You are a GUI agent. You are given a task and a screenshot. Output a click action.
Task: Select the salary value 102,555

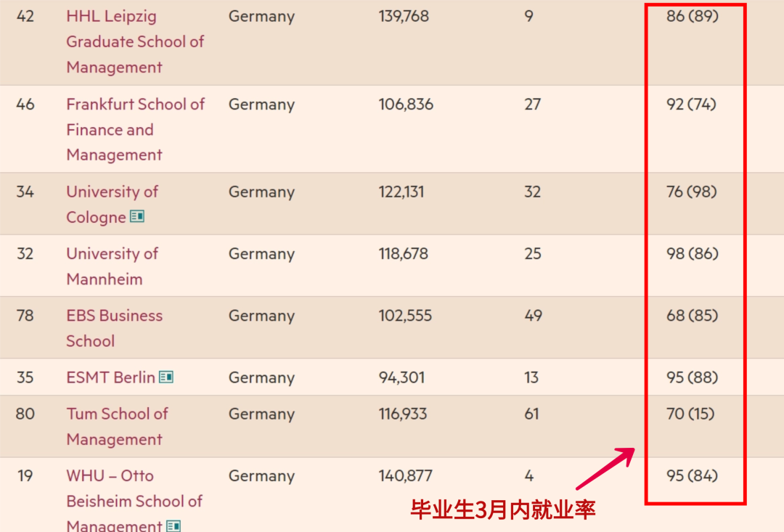pyautogui.click(x=405, y=316)
